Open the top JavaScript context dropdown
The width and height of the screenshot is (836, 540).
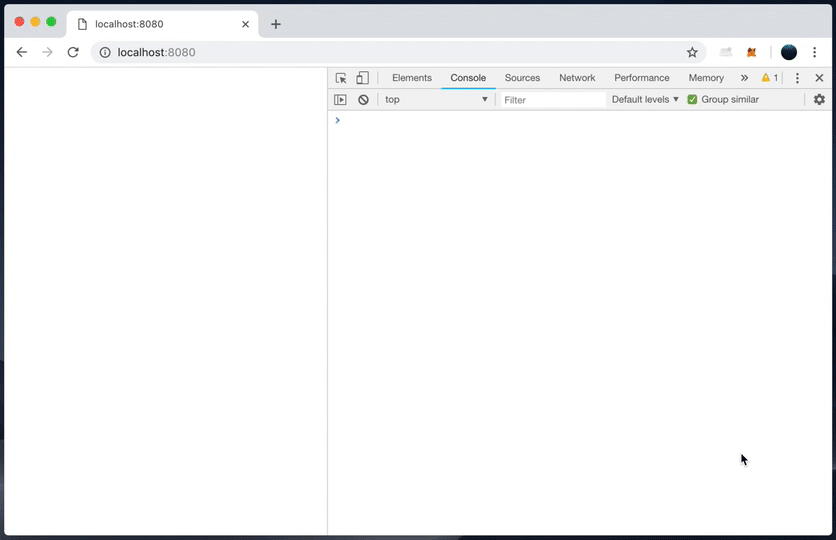(436, 100)
